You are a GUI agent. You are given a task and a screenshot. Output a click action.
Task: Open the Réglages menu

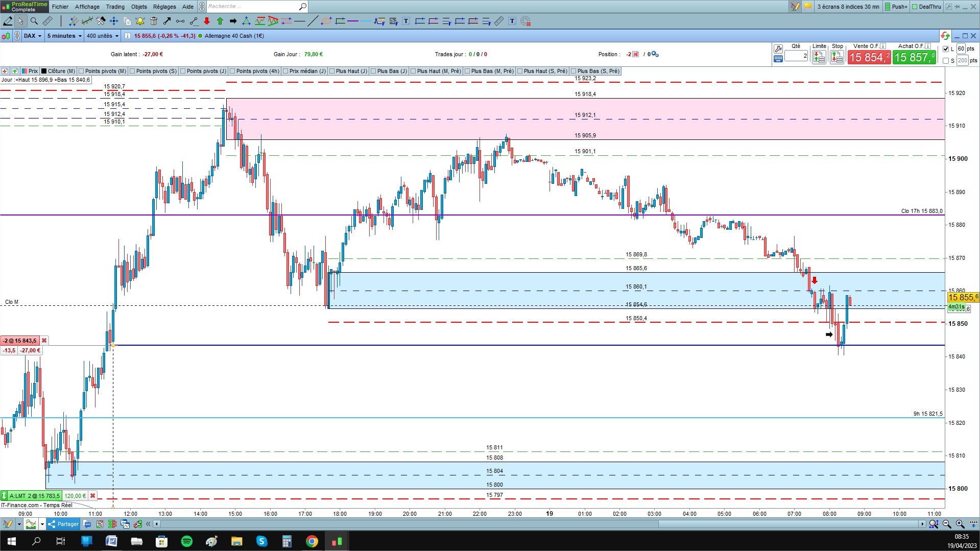(x=164, y=7)
